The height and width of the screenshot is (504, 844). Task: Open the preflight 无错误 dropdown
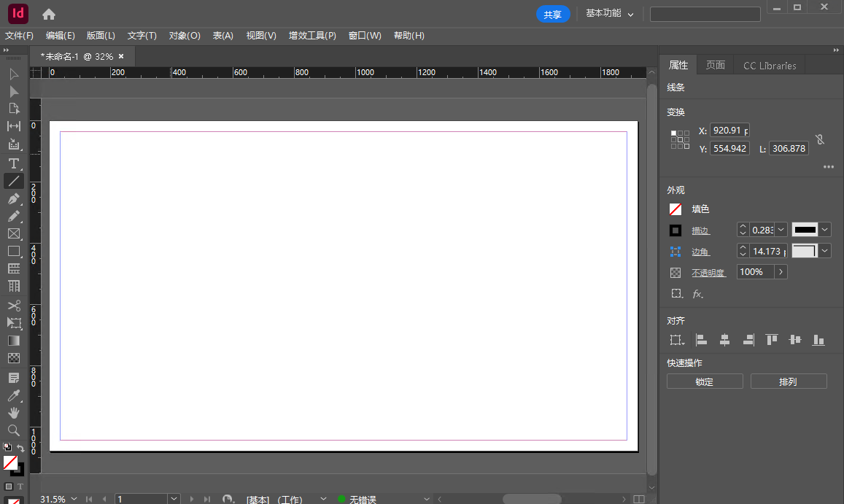(426, 499)
